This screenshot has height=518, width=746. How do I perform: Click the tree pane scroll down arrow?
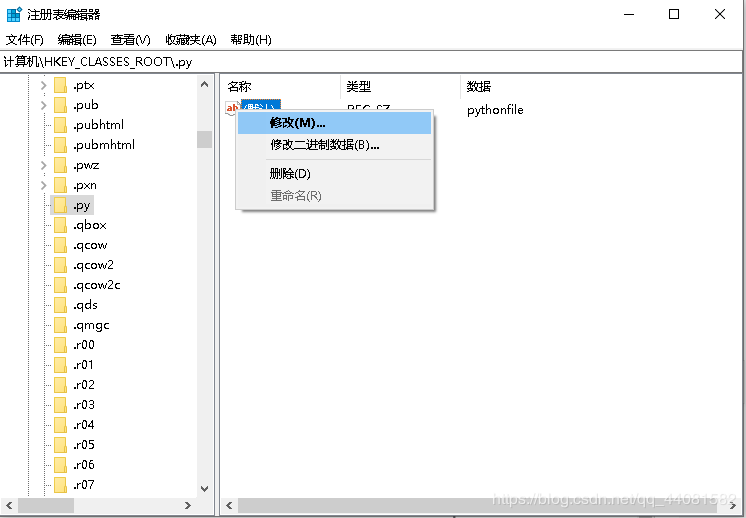(205, 489)
